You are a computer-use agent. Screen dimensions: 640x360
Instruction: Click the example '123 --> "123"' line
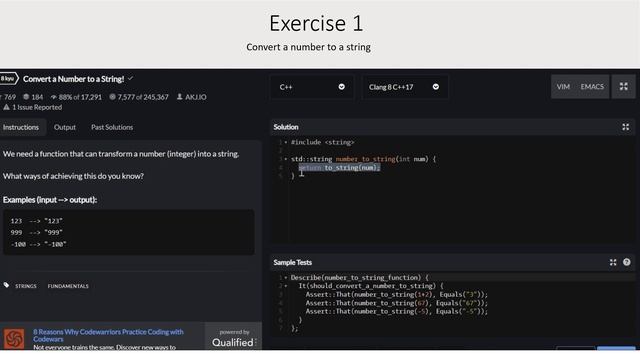37,221
